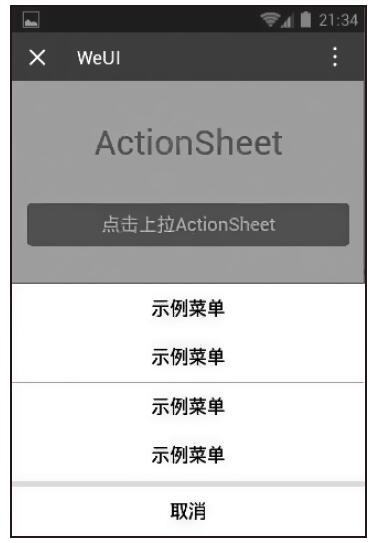Tap the gray divider strip above 取消
This screenshot has width=377, height=543.
(188, 484)
